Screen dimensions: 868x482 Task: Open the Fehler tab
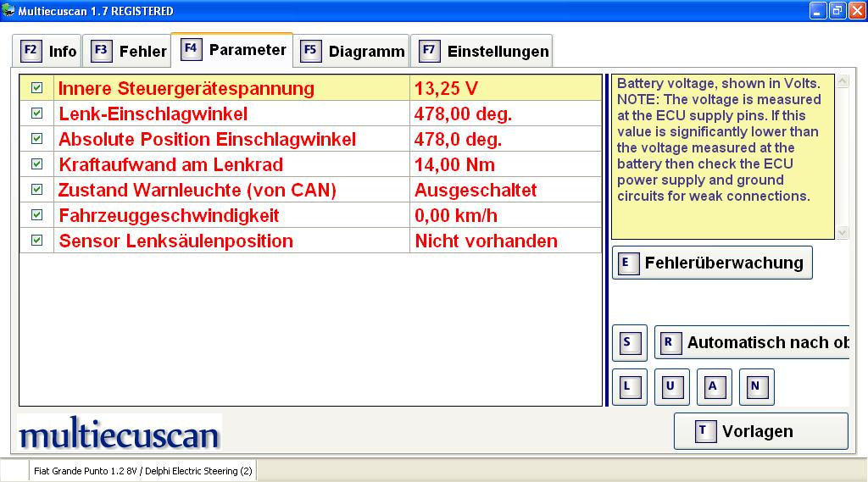(x=130, y=51)
